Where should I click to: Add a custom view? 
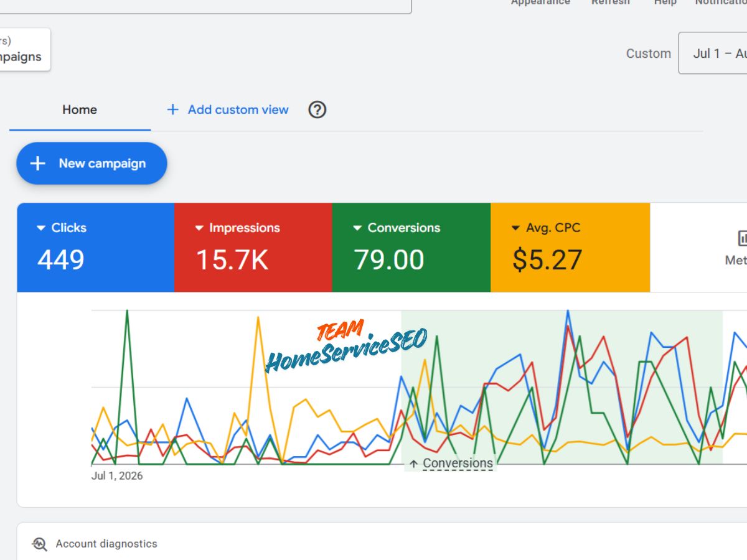[227, 110]
